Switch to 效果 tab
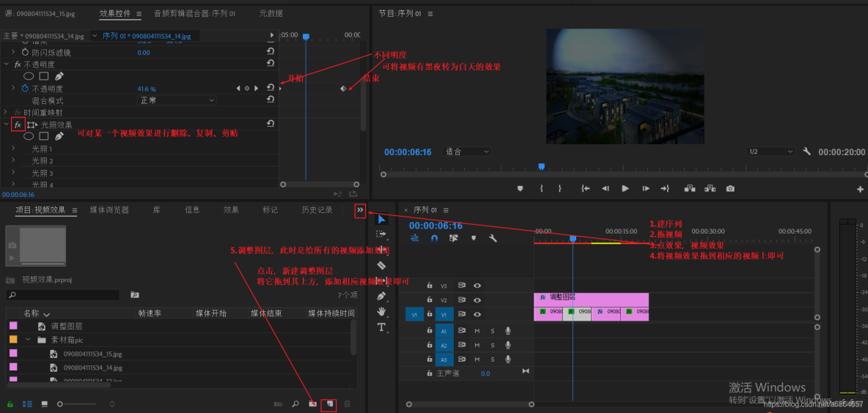Viewport: 868px width, 413px height. click(231, 210)
